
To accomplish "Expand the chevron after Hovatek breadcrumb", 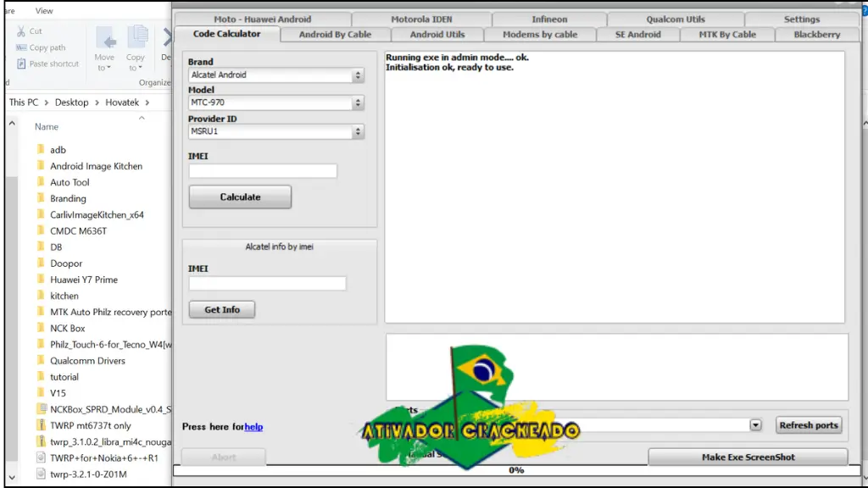I will click(147, 103).
